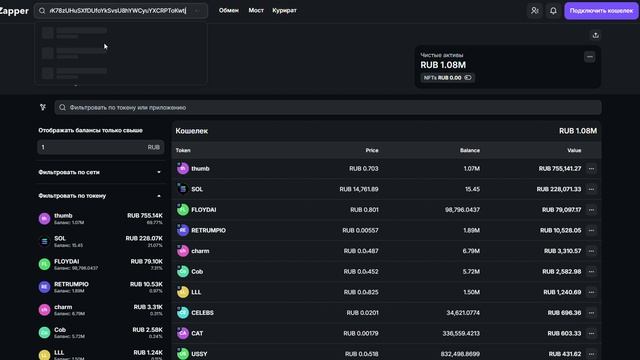This screenshot has width=640, height=360.
Task: Open the notifications bell
Action: click(x=553, y=11)
